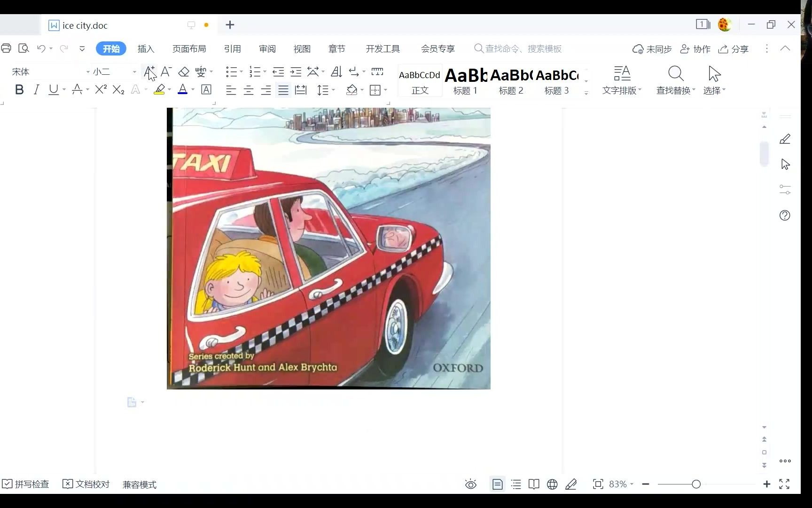The width and height of the screenshot is (812, 508).
Task: Click the redo arrow icon
Action: click(x=64, y=48)
